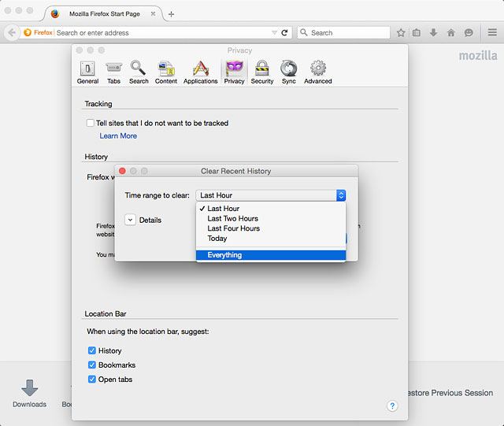Uncheck Bookmarks suggestion in location bar

92,365
